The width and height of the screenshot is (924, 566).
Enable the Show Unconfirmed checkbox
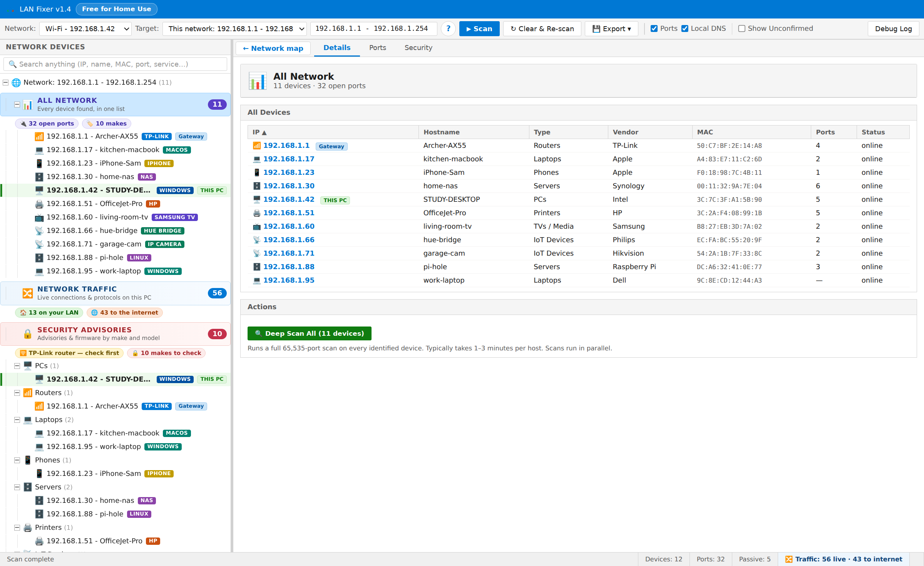click(742, 28)
